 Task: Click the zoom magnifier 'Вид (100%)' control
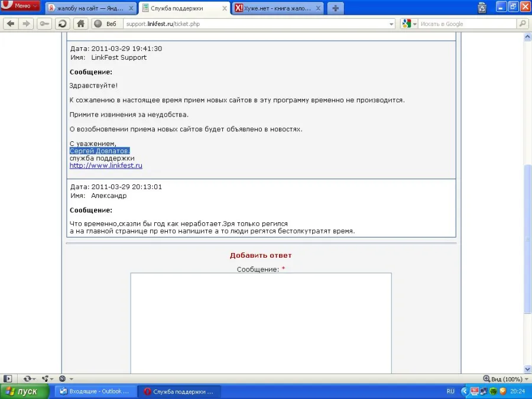[x=502, y=379]
